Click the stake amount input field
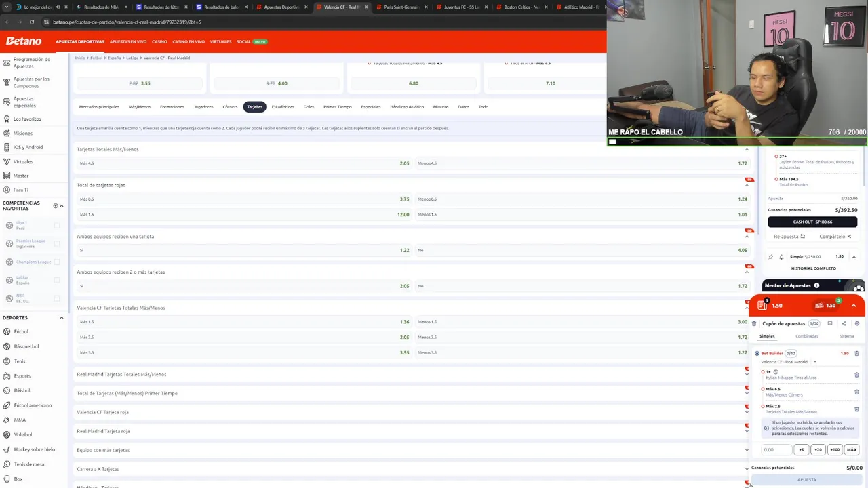 (x=776, y=449)
